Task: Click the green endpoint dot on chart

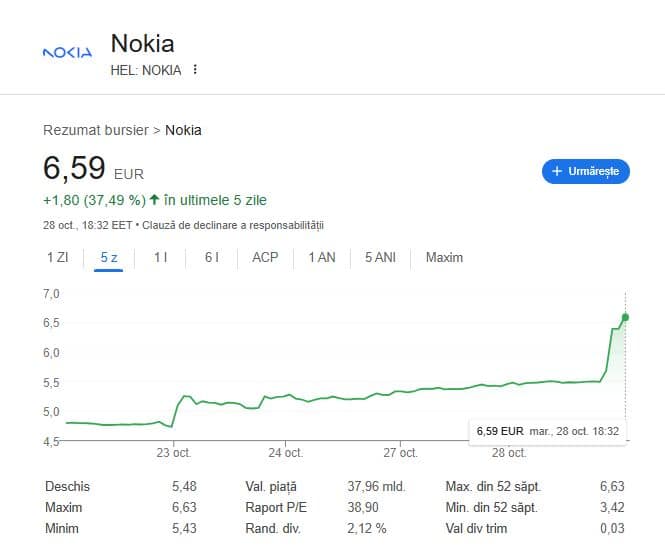Action: (x=625, y=317)
